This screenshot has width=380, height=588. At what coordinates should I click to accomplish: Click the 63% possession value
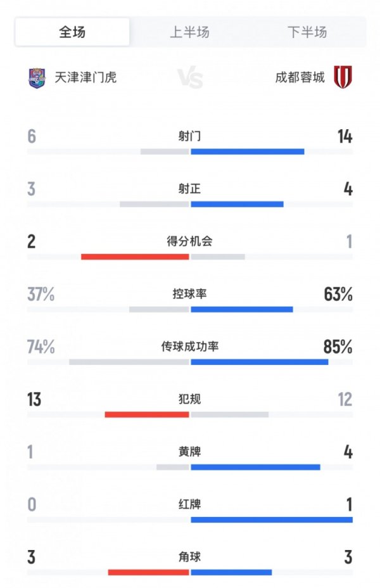tap(337, 292)
